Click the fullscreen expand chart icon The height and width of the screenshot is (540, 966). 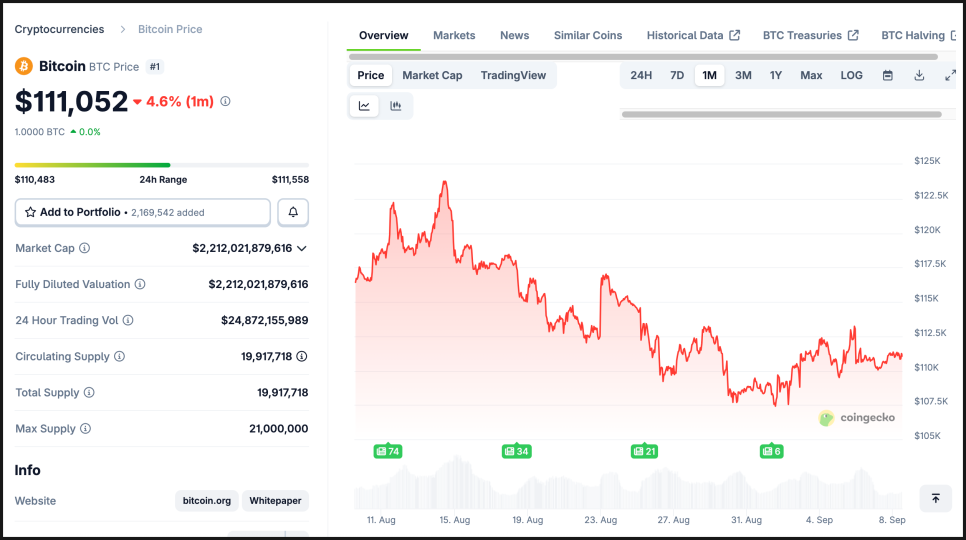[x=950, y=75]
